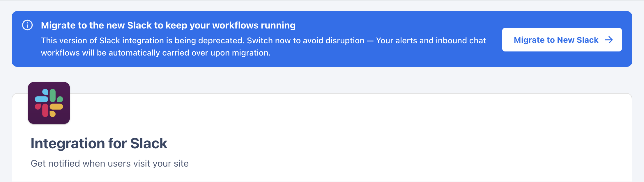The image size is (644, 182).
Task: Click the banner's second line about automatic migration
Action: (x=155, y=53)
